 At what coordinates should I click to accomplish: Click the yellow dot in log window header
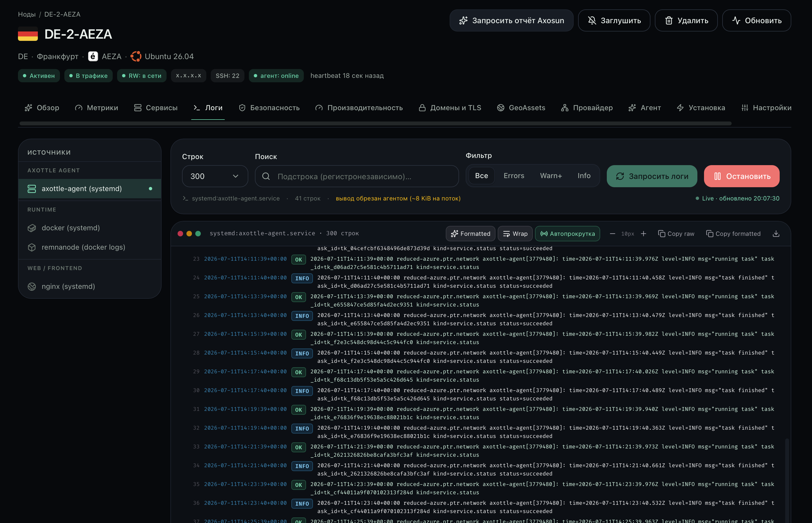[189, 234]
